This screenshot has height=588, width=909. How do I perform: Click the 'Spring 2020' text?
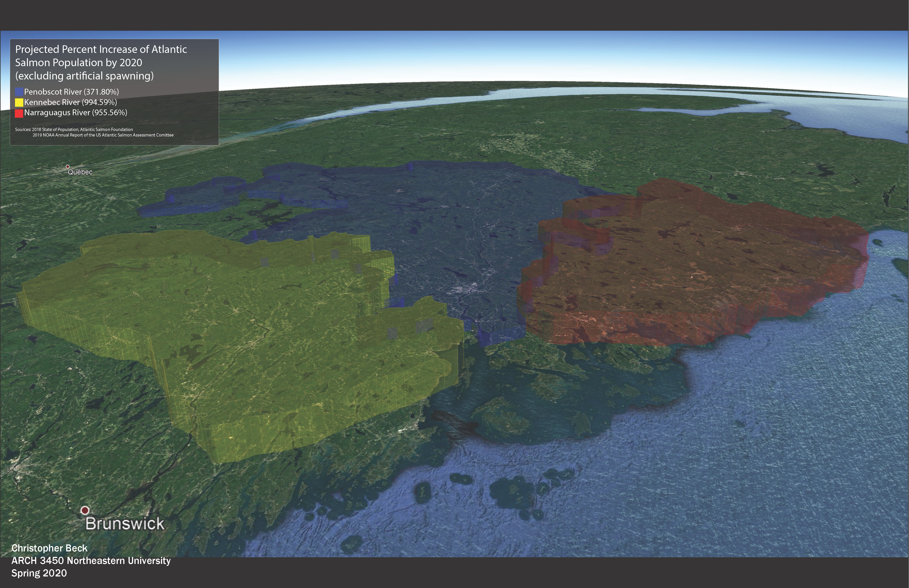coord(39,573)
